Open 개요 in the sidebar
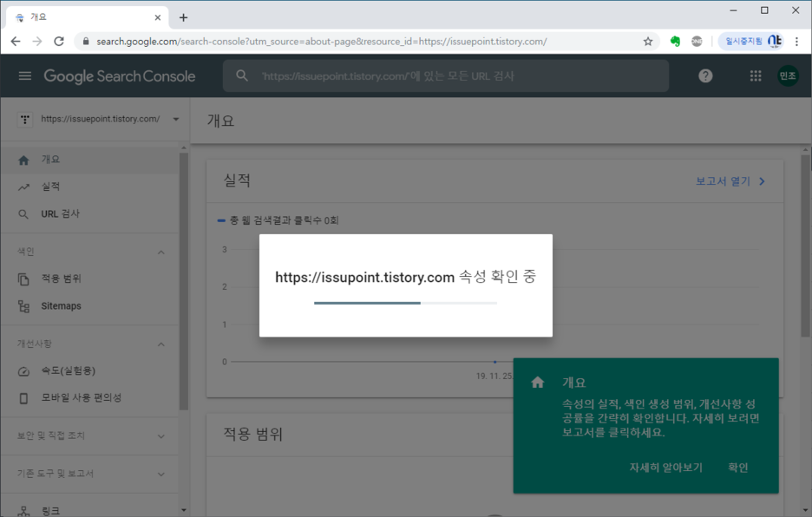Viewport: 812px width, 517px height. coord(90,160)
